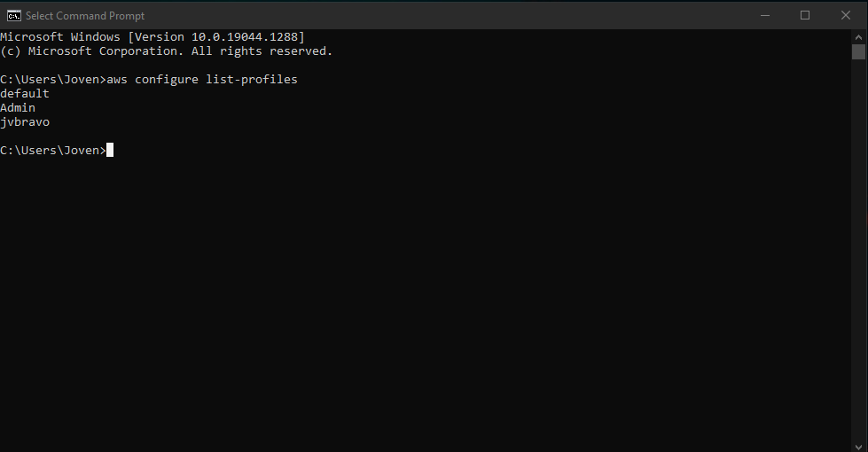The height and width of the screenshot is (452, 868).
Task: Click the "Microsoft Windows [Version 10.0.19044.1288]" line
Action: [152, 36]
